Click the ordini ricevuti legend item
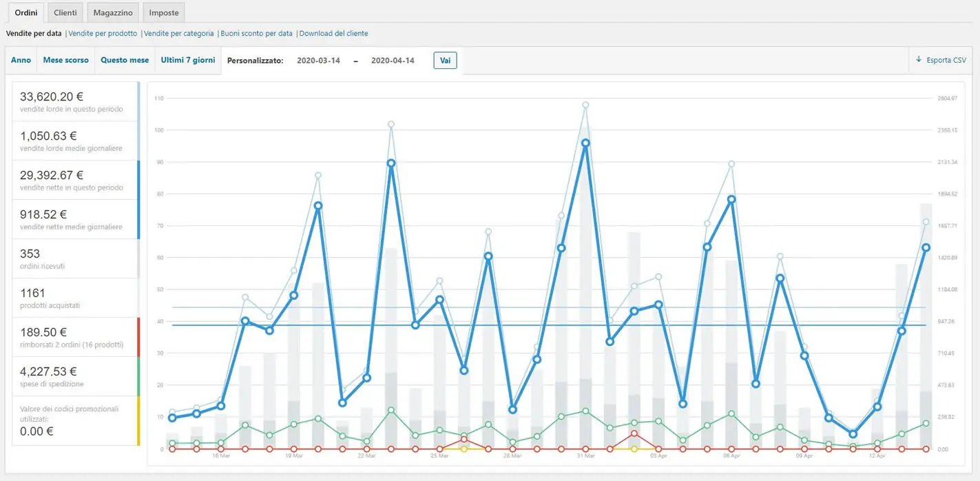This screenshot has height=481, width=980. click(x=76, y=258)
